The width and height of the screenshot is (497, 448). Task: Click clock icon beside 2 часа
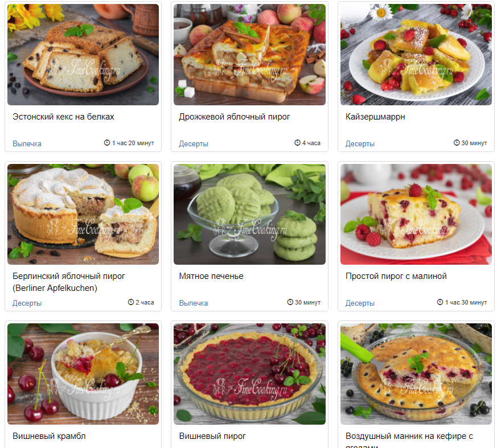pos(131,302)
